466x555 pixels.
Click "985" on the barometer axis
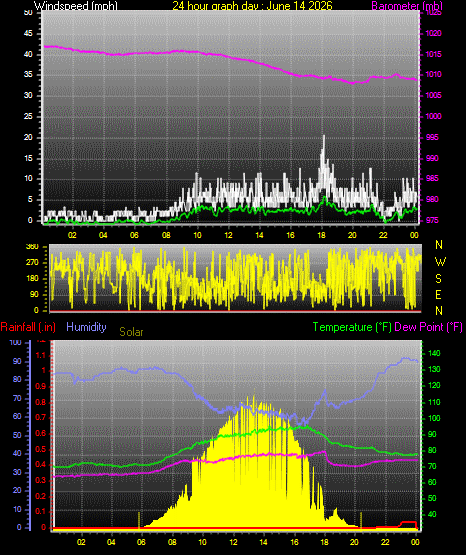(432, 178)
